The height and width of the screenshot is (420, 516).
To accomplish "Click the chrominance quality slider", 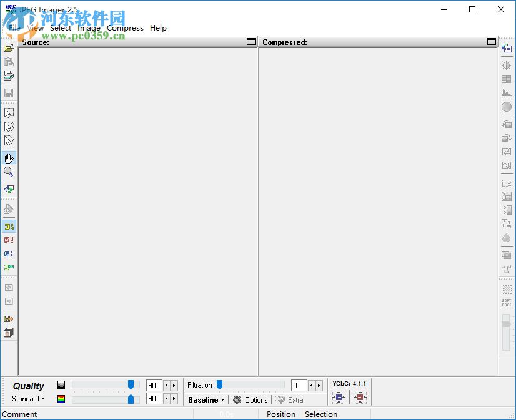I will pyautogui.click(x=106, y=399).
